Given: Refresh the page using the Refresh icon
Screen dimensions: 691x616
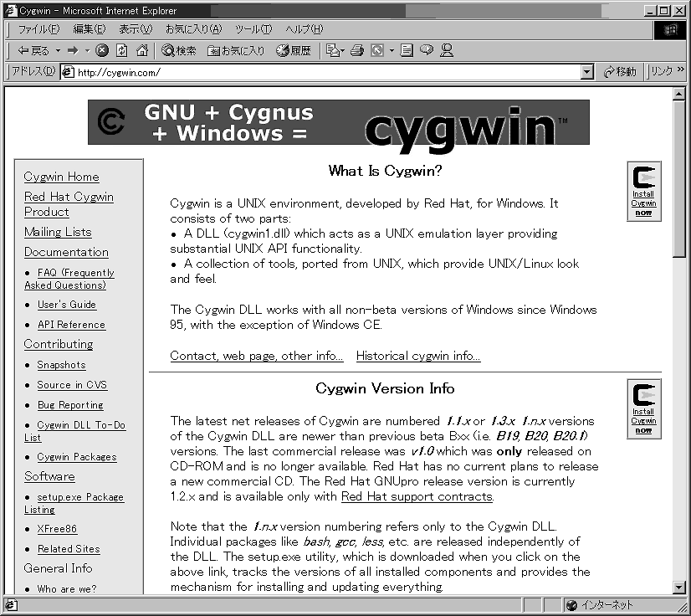Looking at the screenshot, I should [x=121, y=51].
